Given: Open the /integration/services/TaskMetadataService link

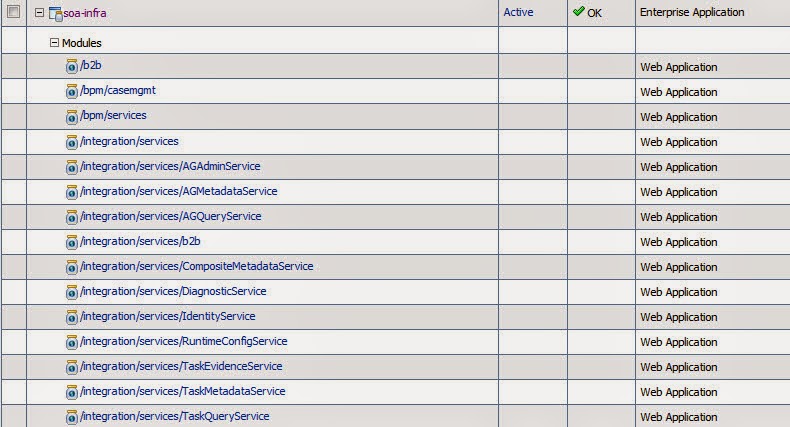Looking at the screenshot, I should 182,391.
